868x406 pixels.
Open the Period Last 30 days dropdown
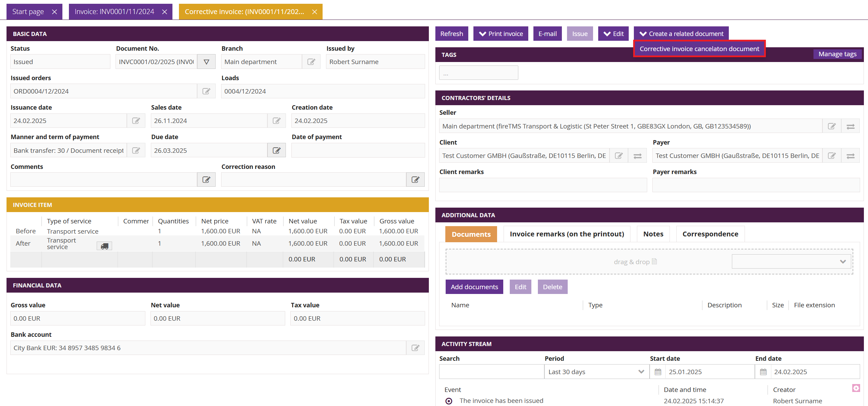pos(596,372)
